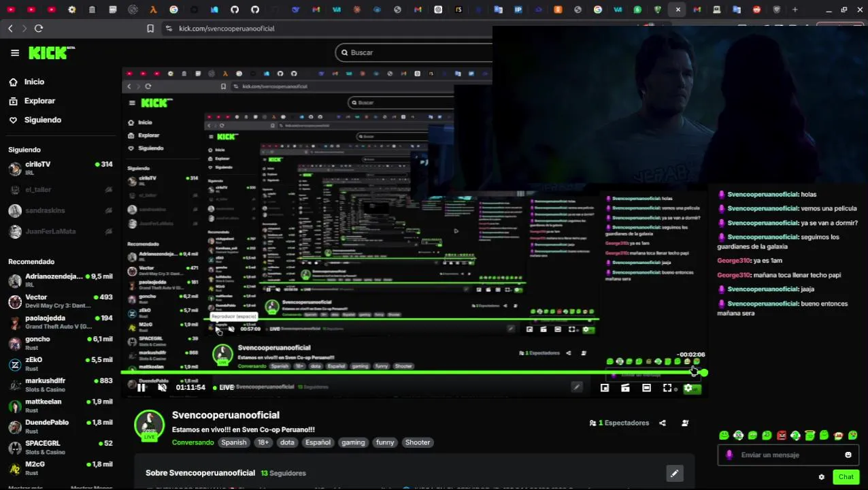Open emoji picker in chat message box
This screenshot has height=490, width=868.
[848, 455]
